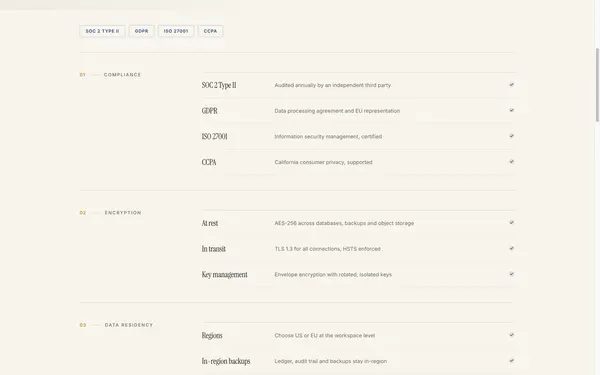Click the '02' number beside Encryption
Viewport: 600px width, 375px height.
pyautogui.click(x=83, y=213)
